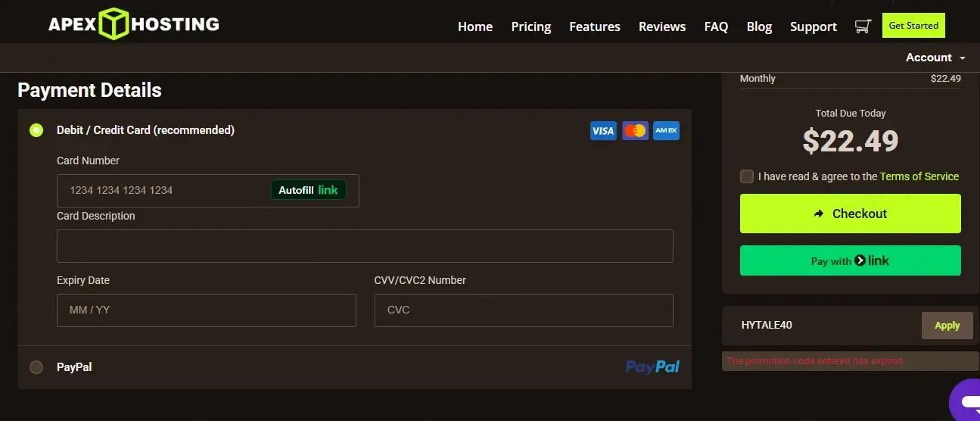Click the PayPal logo

[652, 367]
